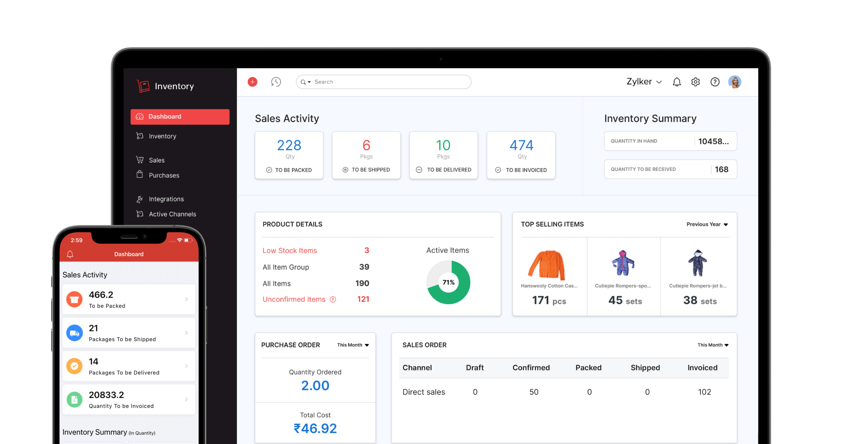Change Top Selling Items period from Previous Year

point(706,224)
